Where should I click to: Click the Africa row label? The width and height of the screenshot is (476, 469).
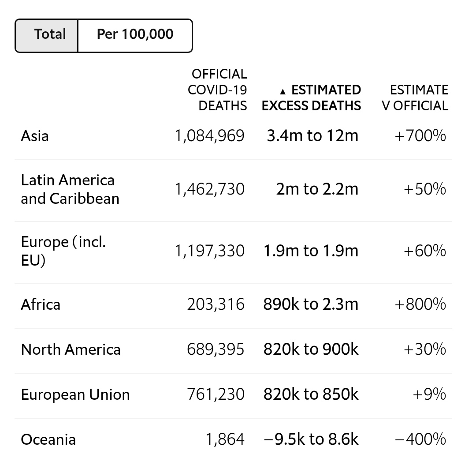(41, 304)
